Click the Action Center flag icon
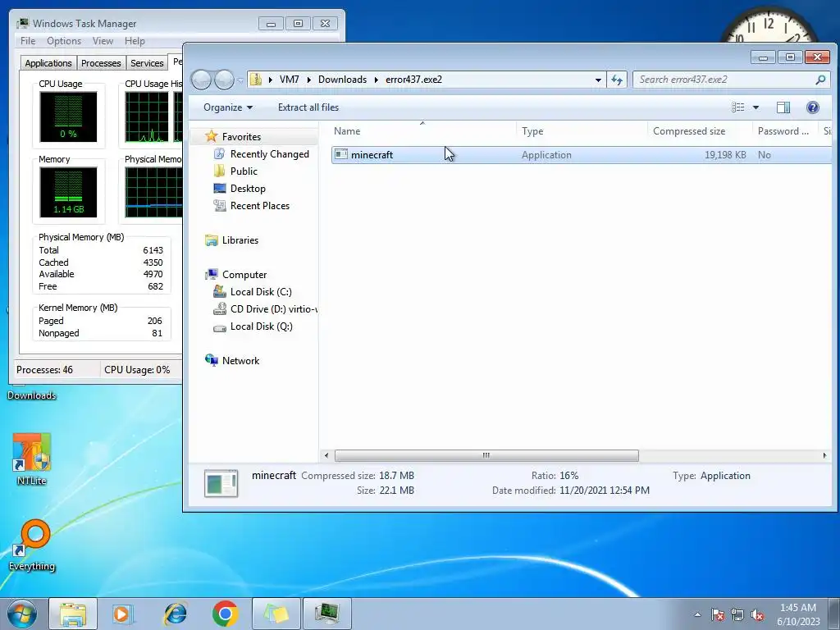The image size is (840, 630). (x=718, y=614)
